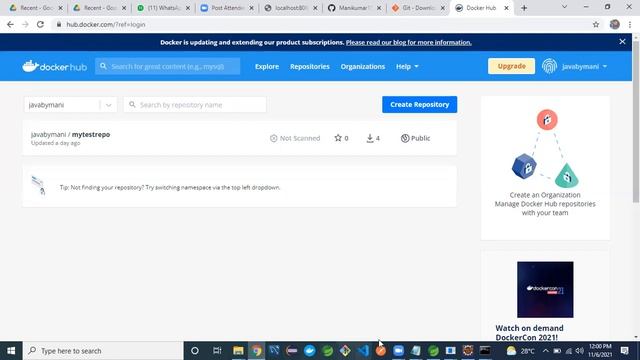Click the Docker Hub whale logo
Screen dimensions: 640x360
(54, 66)
